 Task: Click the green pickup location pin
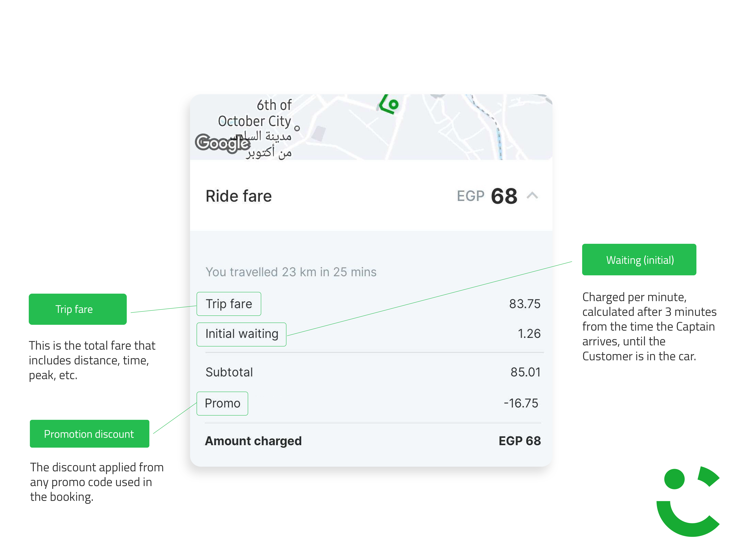tap(390, 104)
